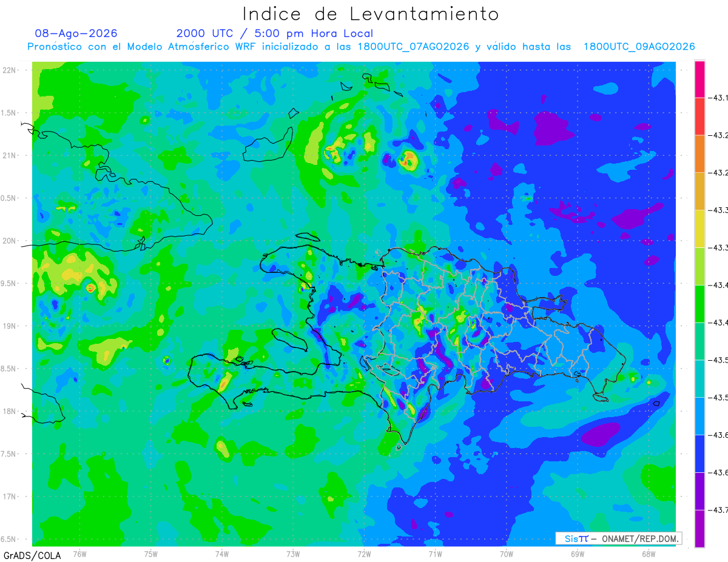The image size is (728, 562).
Task: Click the '21N' latitude label
Action: tap(10, 156)
